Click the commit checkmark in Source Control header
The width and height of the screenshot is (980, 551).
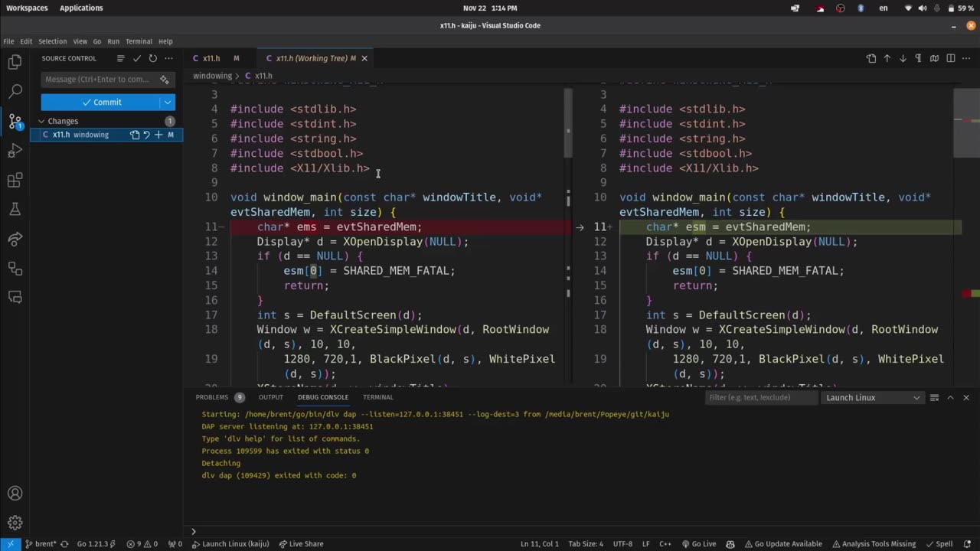point(136,58)
